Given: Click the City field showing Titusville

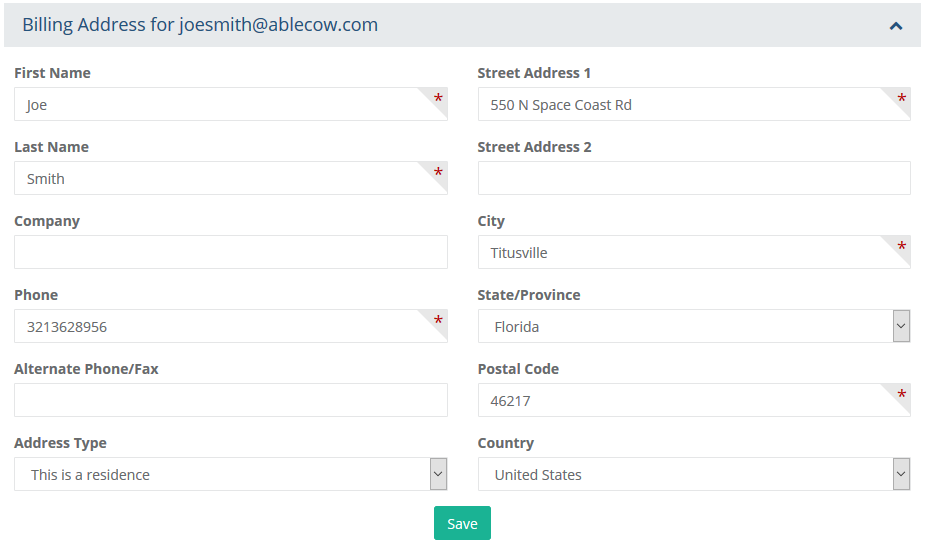Looking at the screenshot, I should (680, 253).
